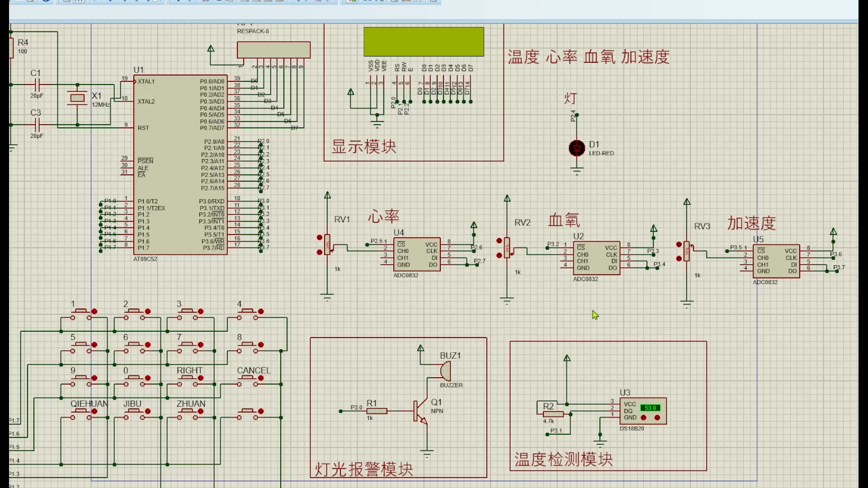Image resolution: width=868 pixels, height=488 pixels.
Task: Latch keypad switch 9 via its red dot
Action: 94,378
